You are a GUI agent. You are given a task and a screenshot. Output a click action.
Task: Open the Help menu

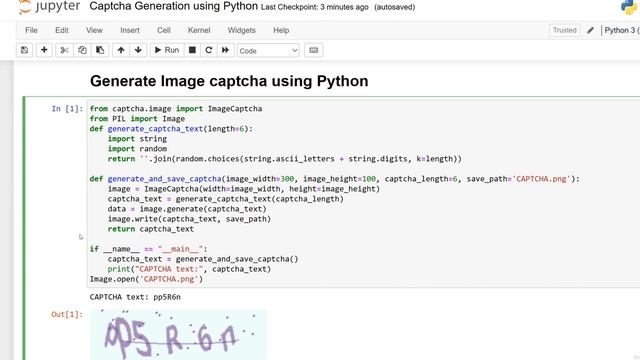281,30
